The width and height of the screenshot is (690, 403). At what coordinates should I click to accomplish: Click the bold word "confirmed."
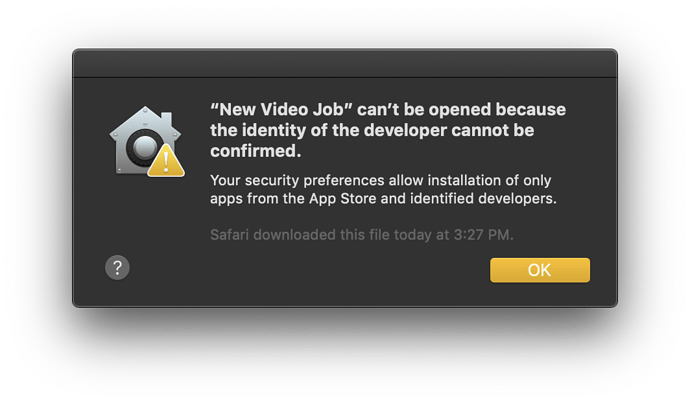point(256,151)
